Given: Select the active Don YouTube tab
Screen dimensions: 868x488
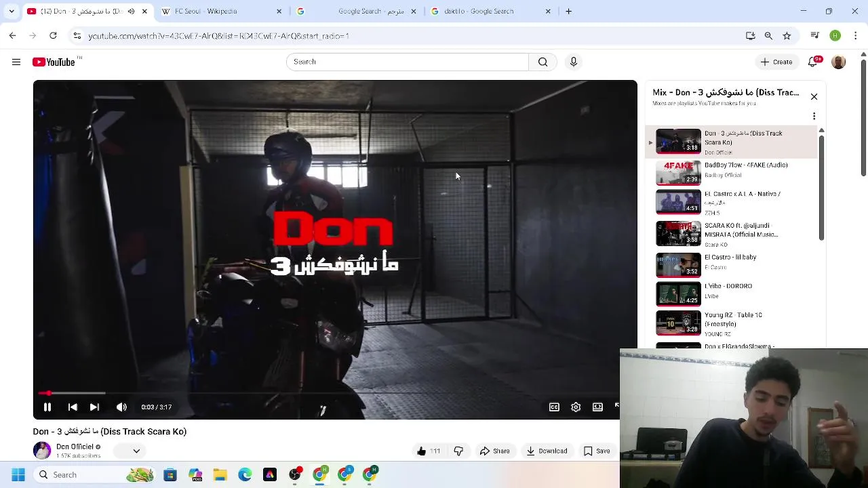Looking at the screenshot, I should click(x=87, y=11).
